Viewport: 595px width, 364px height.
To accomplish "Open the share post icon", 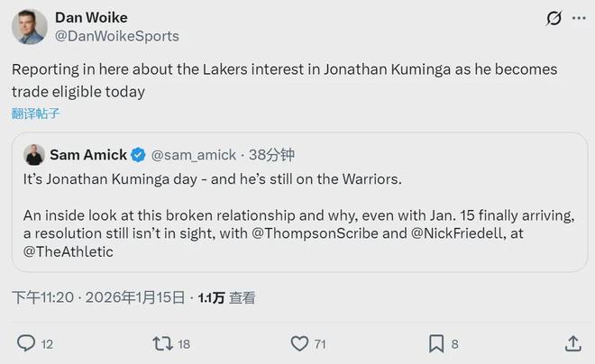I will (572, 343).
